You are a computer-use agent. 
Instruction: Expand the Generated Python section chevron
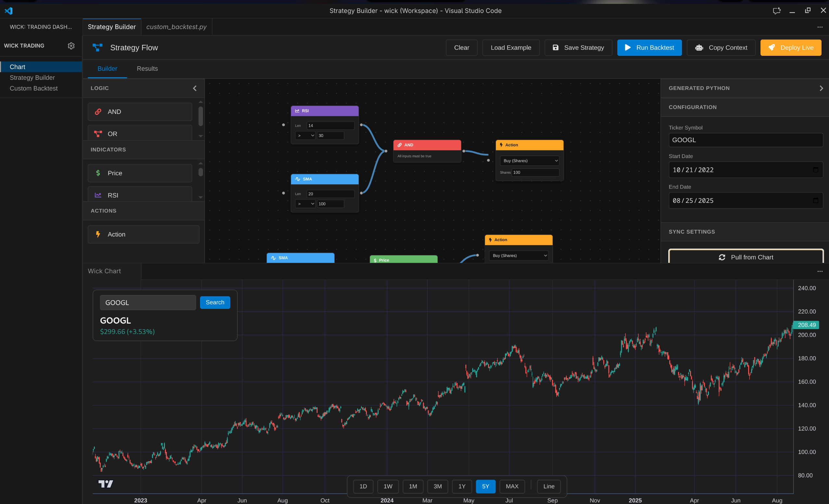(x=821, y=88)
